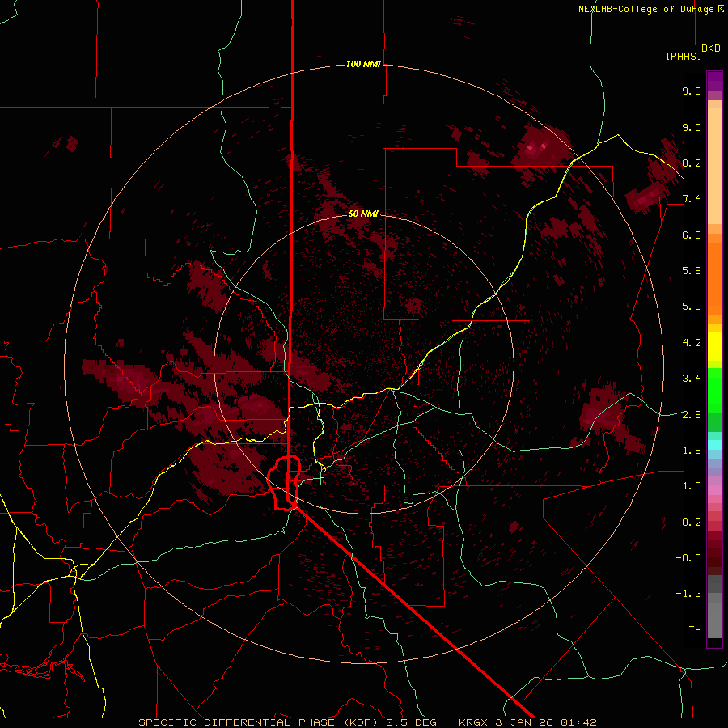Click the 100 NMI range ring label
The image size is (728, 728).
point(363,64)
